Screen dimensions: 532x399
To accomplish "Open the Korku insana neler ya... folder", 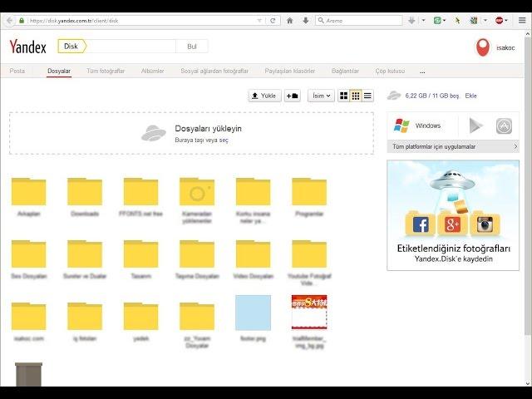I will pos(253,192).
